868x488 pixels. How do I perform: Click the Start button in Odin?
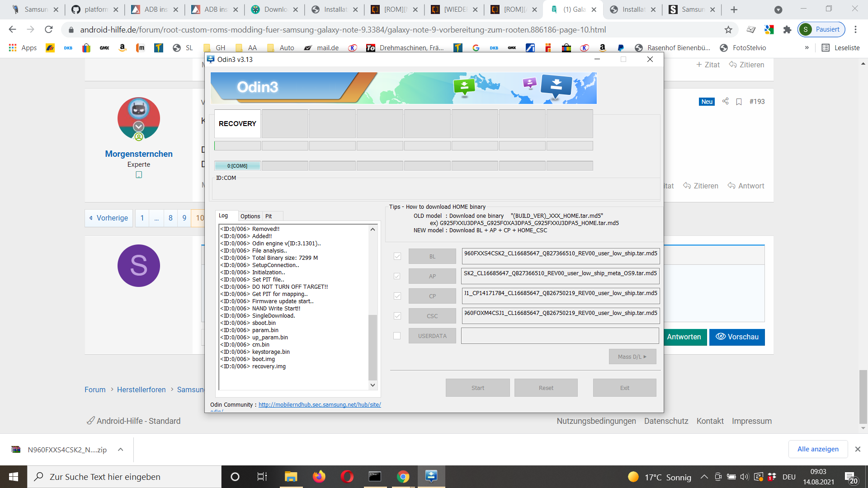point(477,388)
